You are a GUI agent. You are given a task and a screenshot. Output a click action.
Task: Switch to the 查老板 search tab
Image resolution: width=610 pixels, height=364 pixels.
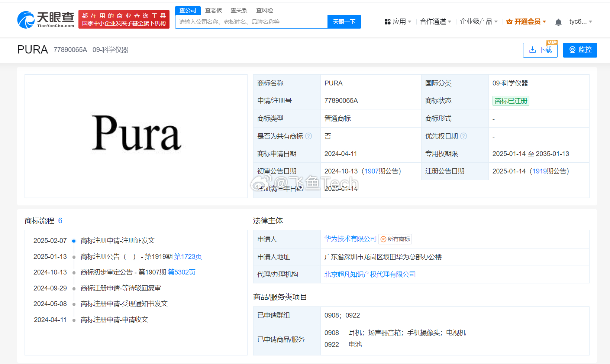coord(213,10)
